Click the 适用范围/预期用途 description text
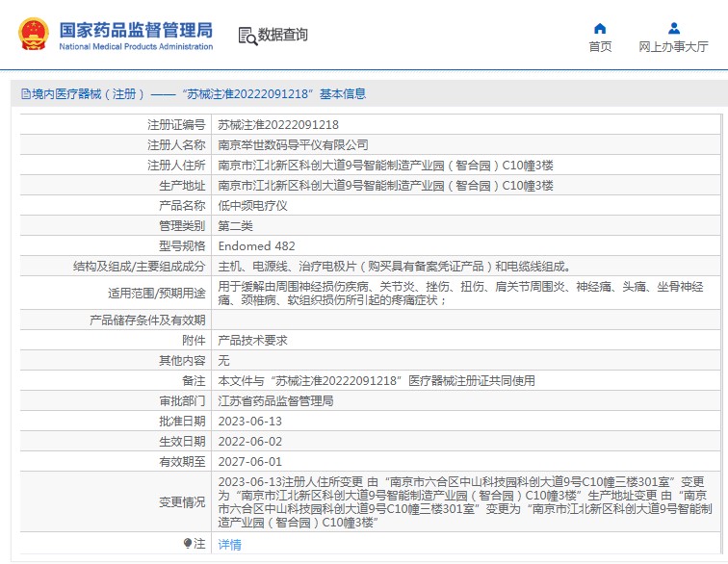This screenshot has height=564, width=728. [460, 294]
